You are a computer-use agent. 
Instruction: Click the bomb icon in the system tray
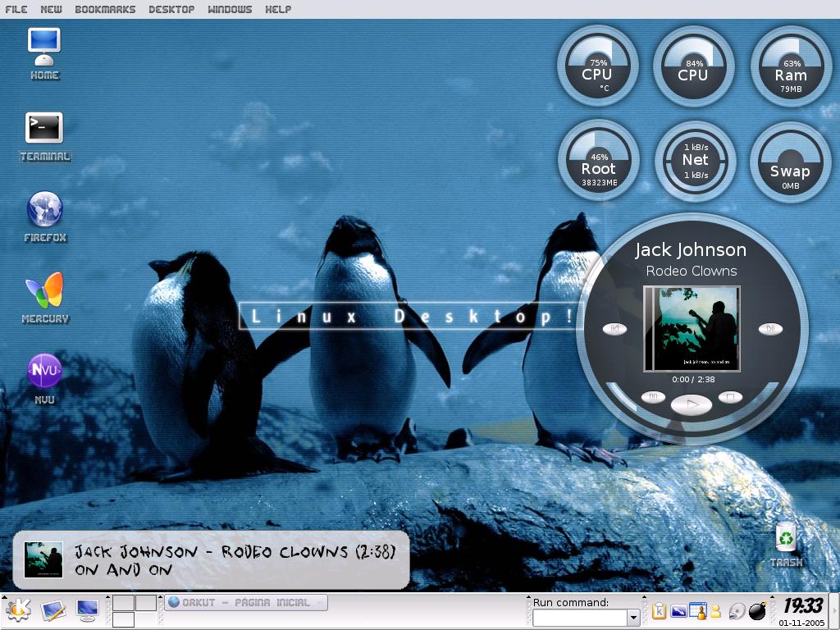coord(757,610)
